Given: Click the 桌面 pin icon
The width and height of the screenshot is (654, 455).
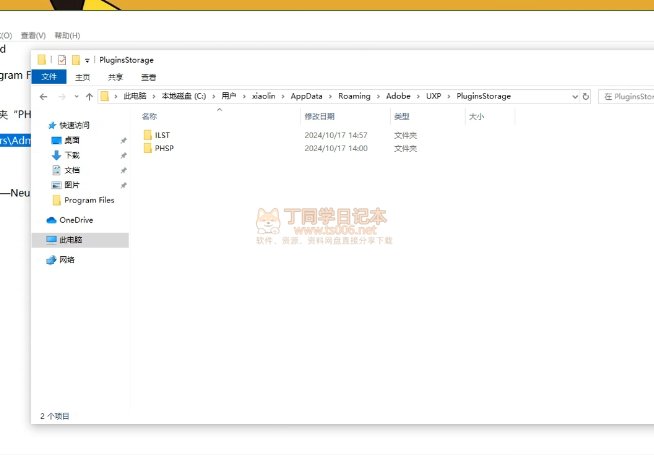Looking at the screenshot, I should 123,141.
